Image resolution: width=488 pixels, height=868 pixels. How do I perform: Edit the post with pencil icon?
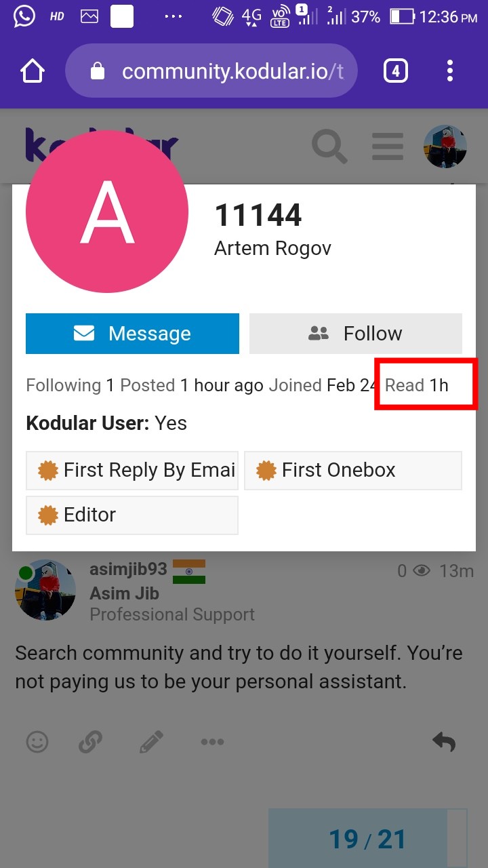click(x=151, y=742)
